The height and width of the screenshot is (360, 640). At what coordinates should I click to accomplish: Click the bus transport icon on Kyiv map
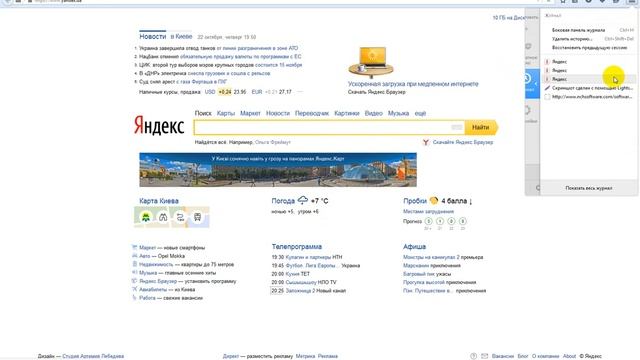(198, 217)
